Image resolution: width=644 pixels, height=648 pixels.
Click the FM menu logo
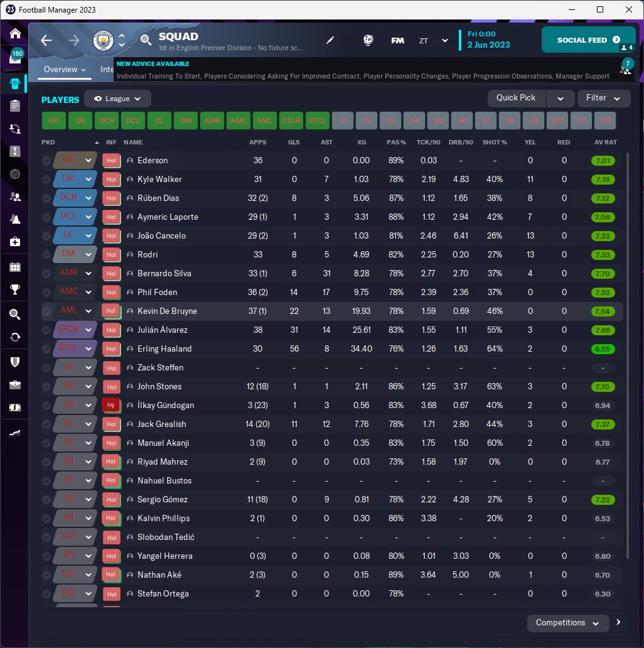[x=398, y=40]
